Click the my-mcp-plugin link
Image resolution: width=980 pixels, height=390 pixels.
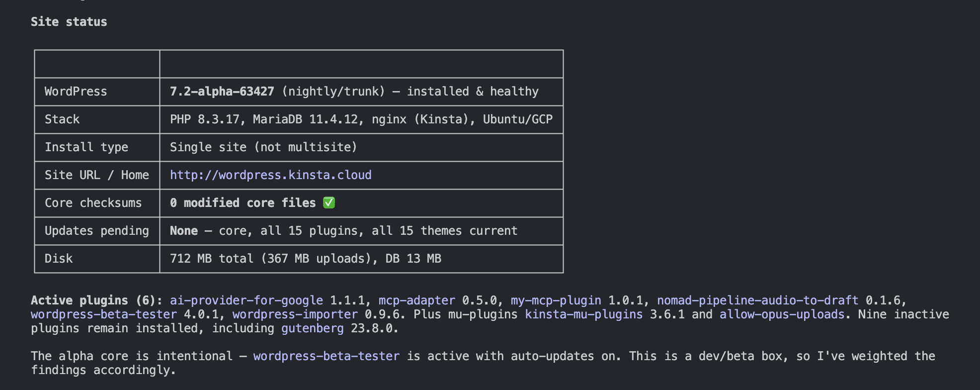556,300
